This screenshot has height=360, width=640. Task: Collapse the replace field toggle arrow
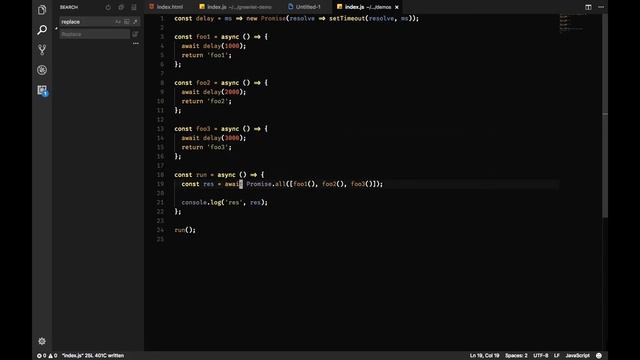tap(56, 28)
